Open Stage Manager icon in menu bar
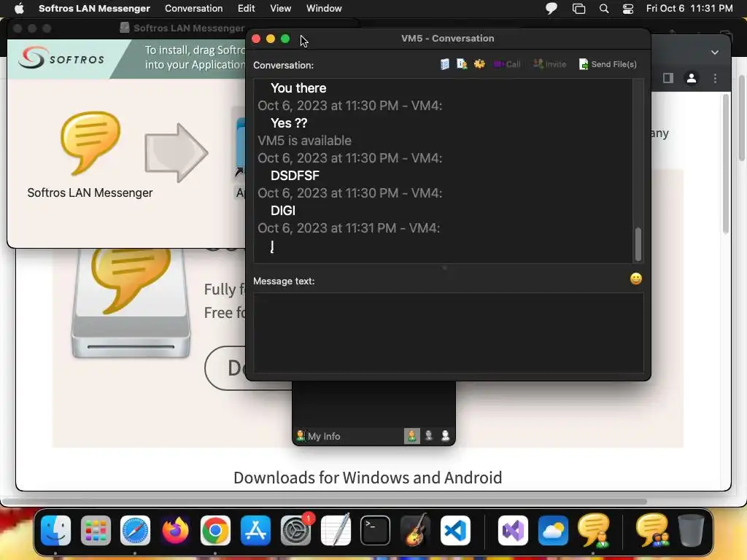 [578, 9]
